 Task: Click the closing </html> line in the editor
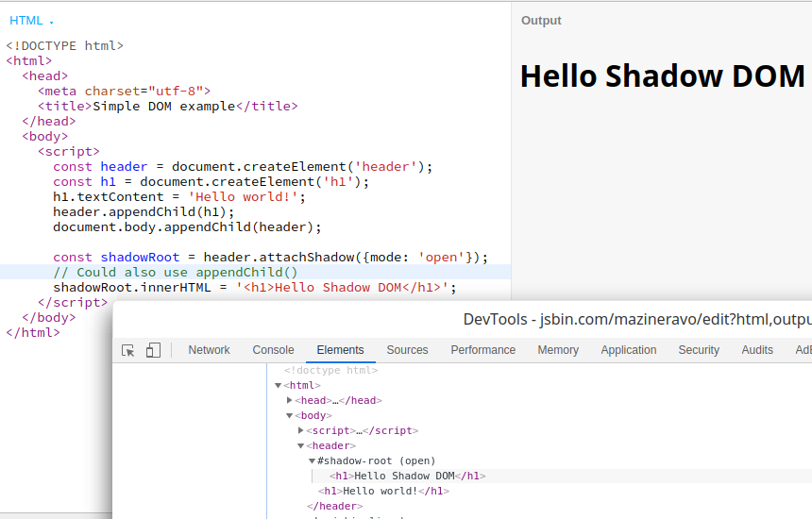33,332
